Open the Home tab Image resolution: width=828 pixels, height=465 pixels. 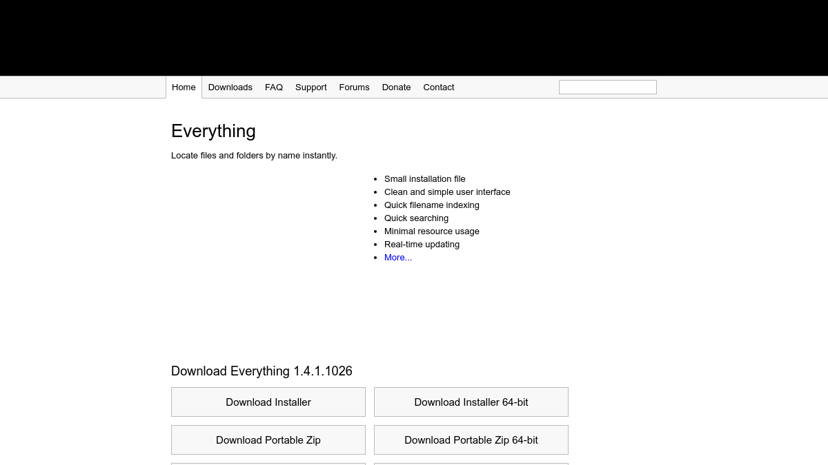[183, 87]
